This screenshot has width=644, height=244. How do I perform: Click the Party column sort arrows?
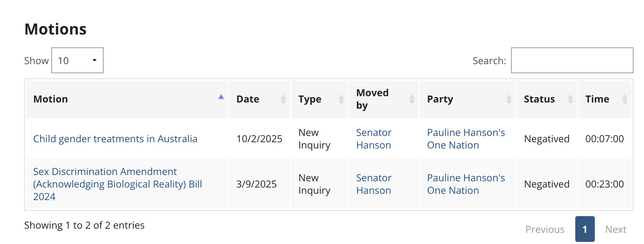(x=509, y=99)
